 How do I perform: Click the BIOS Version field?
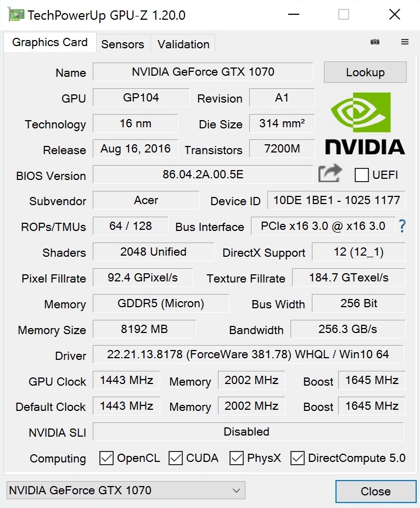203,174
